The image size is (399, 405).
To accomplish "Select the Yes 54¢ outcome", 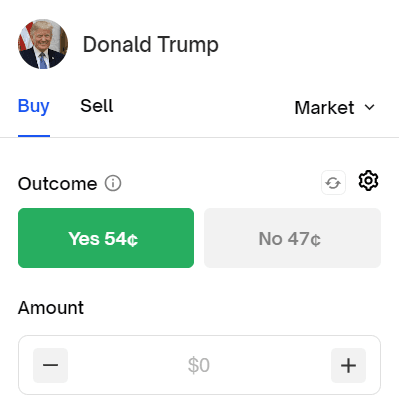I will click(106, 238).
